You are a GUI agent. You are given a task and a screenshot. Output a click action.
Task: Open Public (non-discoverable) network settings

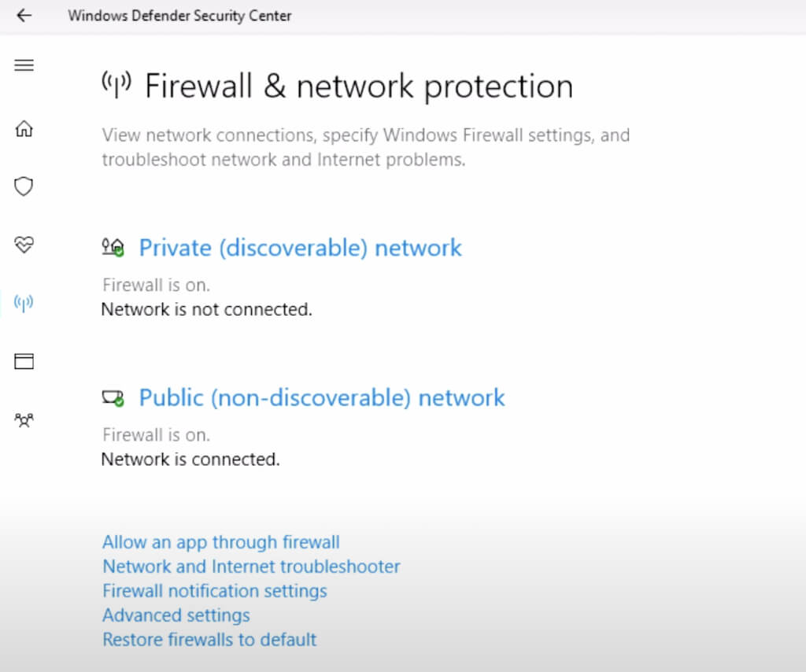point(322,397)
